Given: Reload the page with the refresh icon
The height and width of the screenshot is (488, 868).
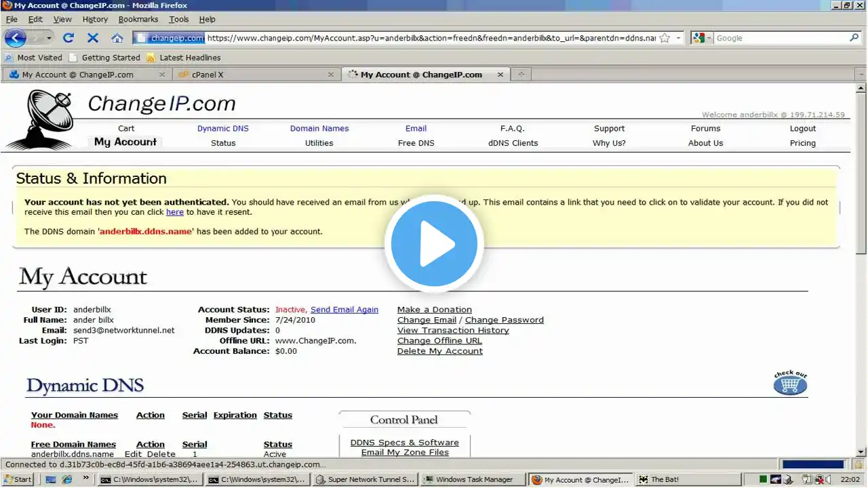Looking at the screenshot, I should point(68,38).
